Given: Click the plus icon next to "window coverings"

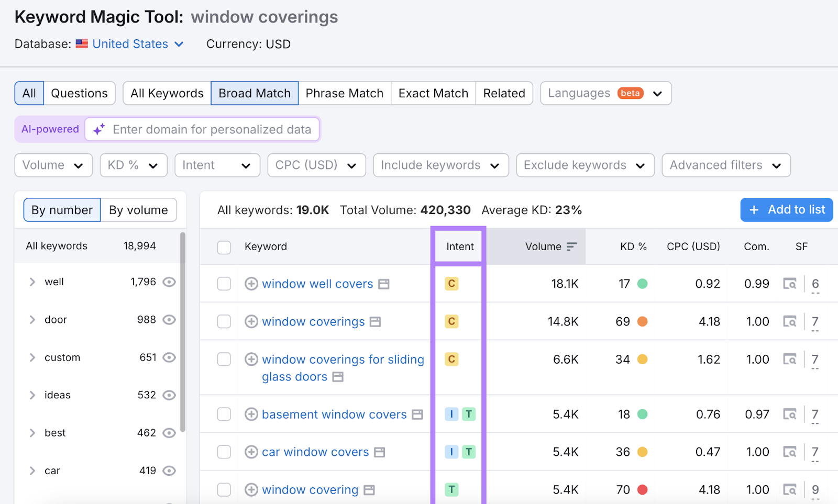Looking at the screenshot, I should click(x=251, y=321).
